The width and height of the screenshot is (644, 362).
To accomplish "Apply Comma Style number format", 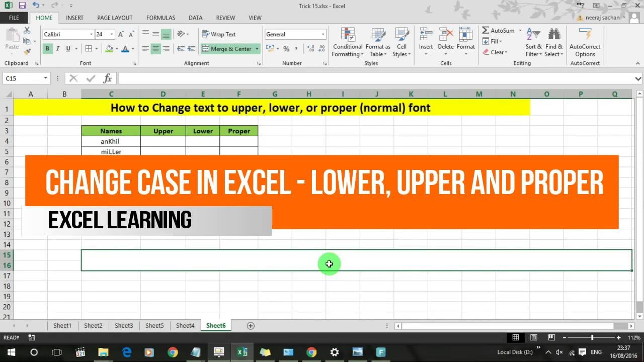I will click(296, 49).
